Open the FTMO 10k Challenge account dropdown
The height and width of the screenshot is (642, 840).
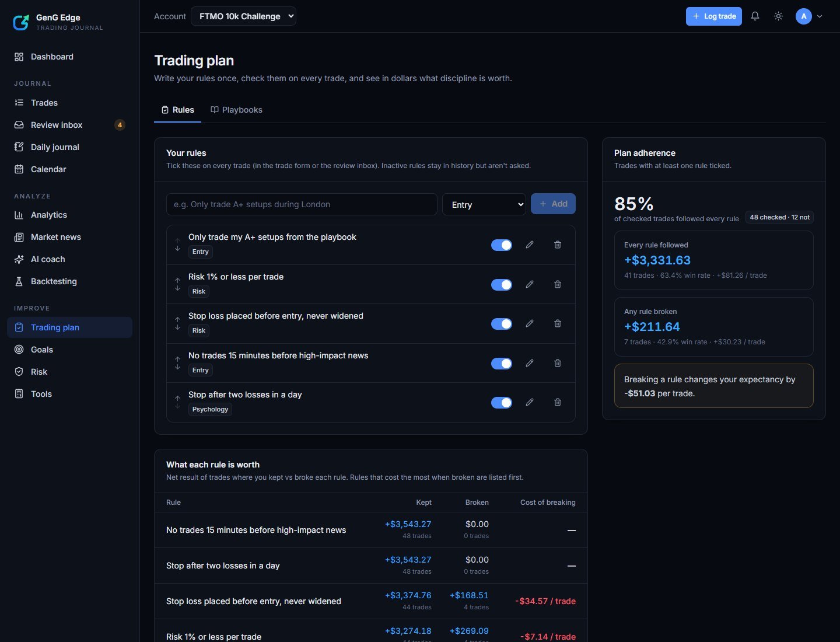click(x=243, y=16)
